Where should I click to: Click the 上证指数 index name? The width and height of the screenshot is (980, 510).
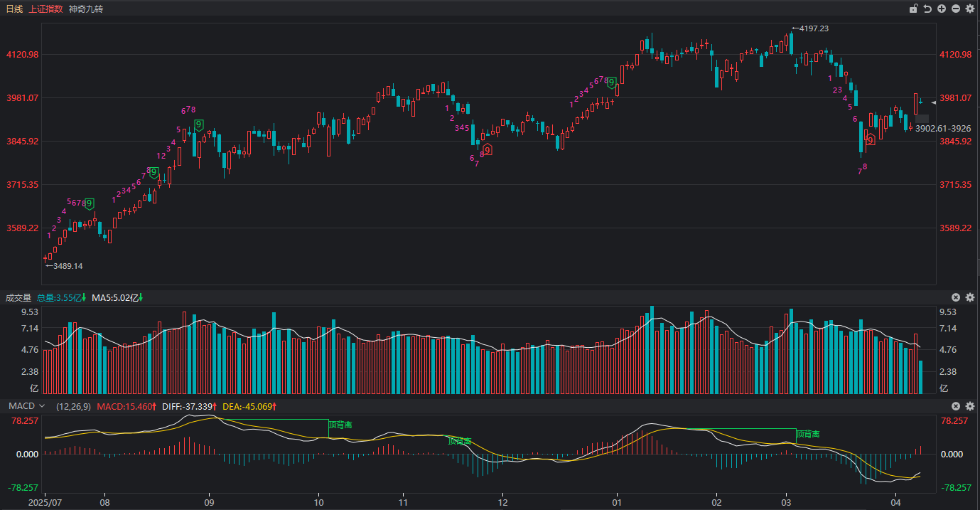click(46, 9)
